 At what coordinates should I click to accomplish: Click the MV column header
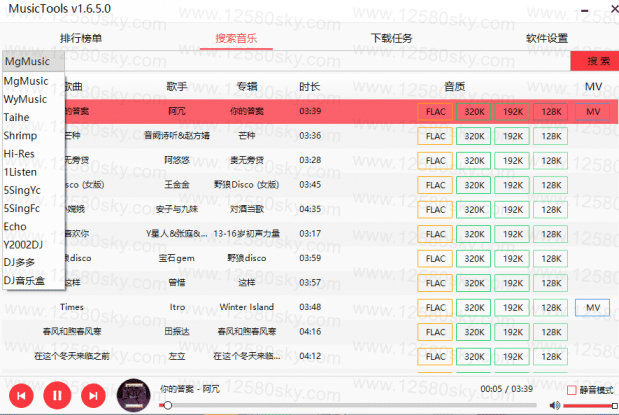pyautogui.click(x=593, y=86)
